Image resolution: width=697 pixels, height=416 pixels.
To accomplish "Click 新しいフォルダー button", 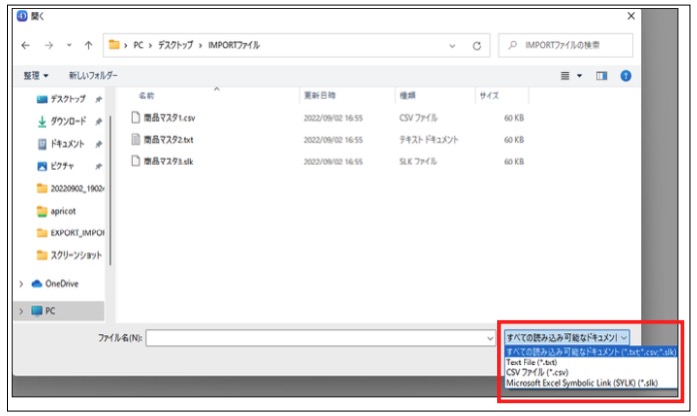I will (93, 76).
